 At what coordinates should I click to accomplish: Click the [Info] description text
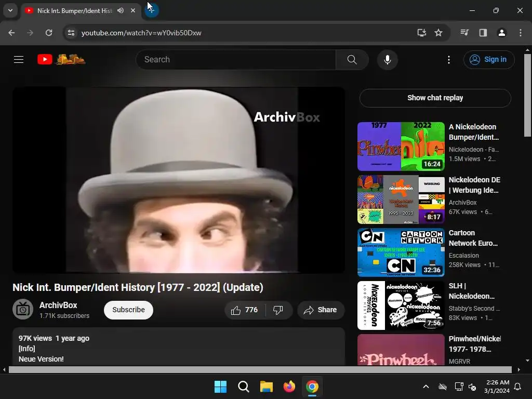tap(27, 349)
